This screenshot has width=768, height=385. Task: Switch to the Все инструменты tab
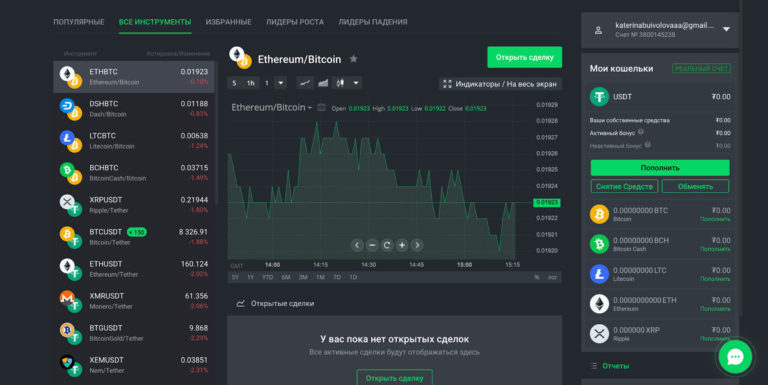(x=155, y=22)
